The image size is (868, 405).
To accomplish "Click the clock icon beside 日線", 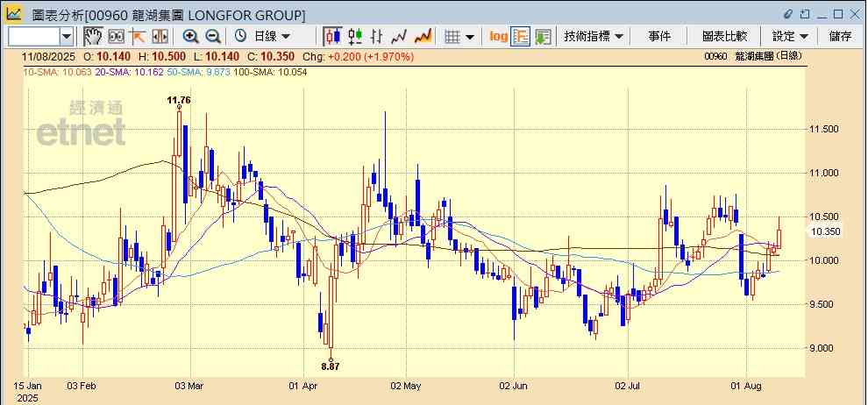I will 240,37.
